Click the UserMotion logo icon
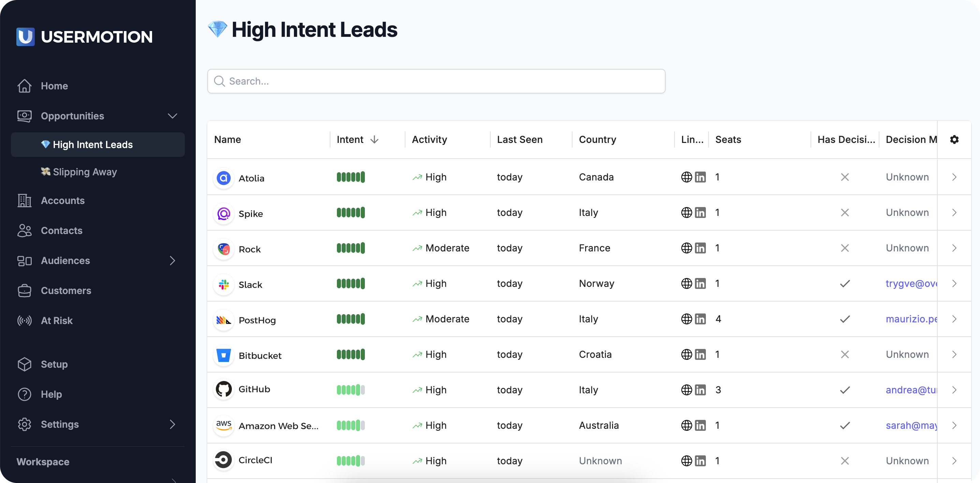This screenshot has height=483, width=980. [x=26, y=36]
